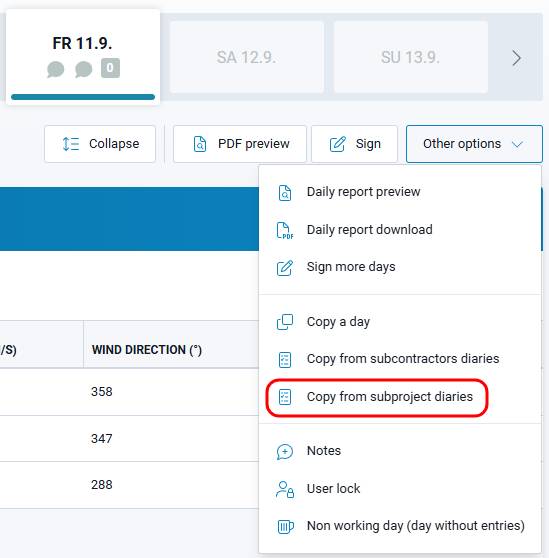
Task: Select the FR 11.9. day tab
Action: 83,57
